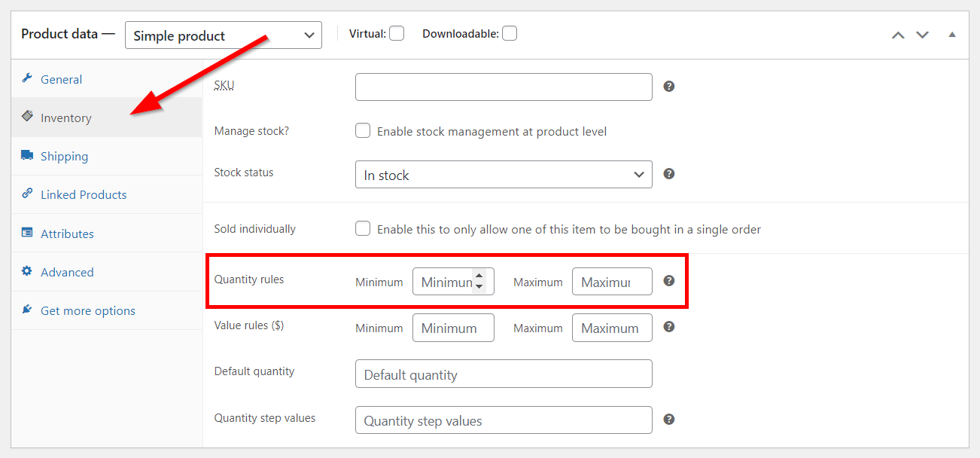980x458 pixels.
Task: Switch to the General tab
Action: point(61,79)
